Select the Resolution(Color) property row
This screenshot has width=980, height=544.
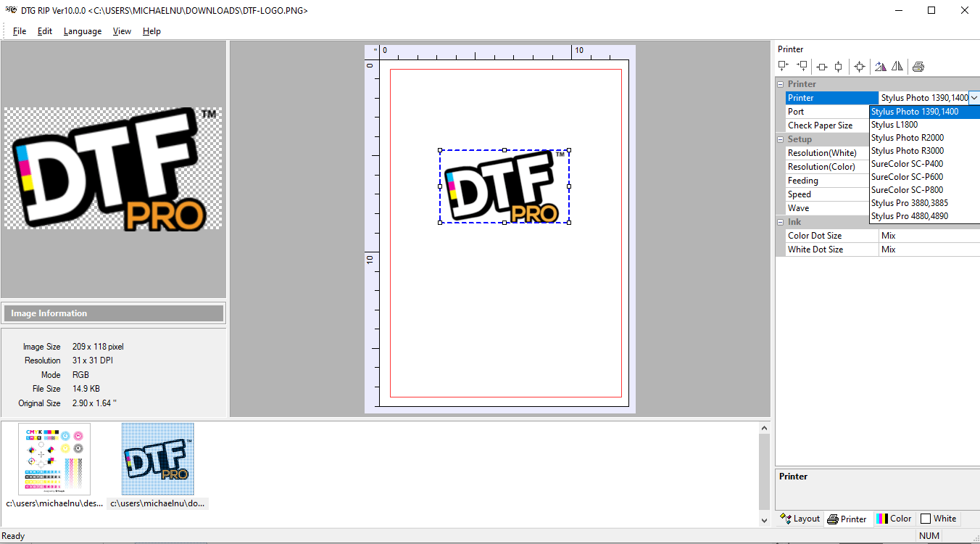[827, 167]
